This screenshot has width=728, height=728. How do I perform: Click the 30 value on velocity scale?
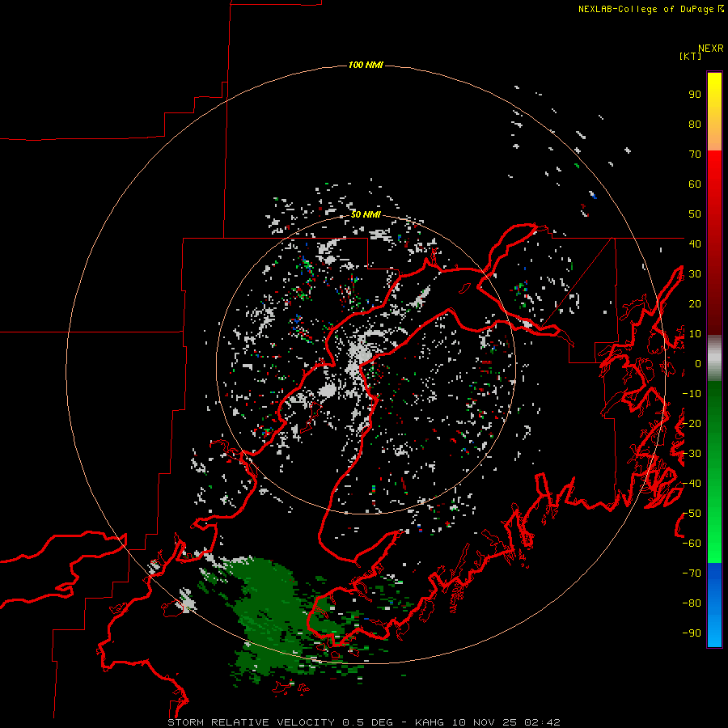[695, 274]
